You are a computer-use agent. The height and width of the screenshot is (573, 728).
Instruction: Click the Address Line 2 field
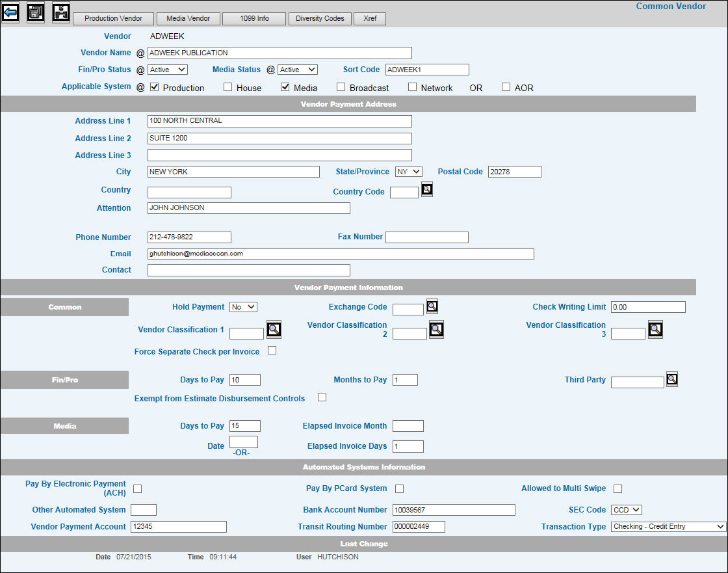279,139
